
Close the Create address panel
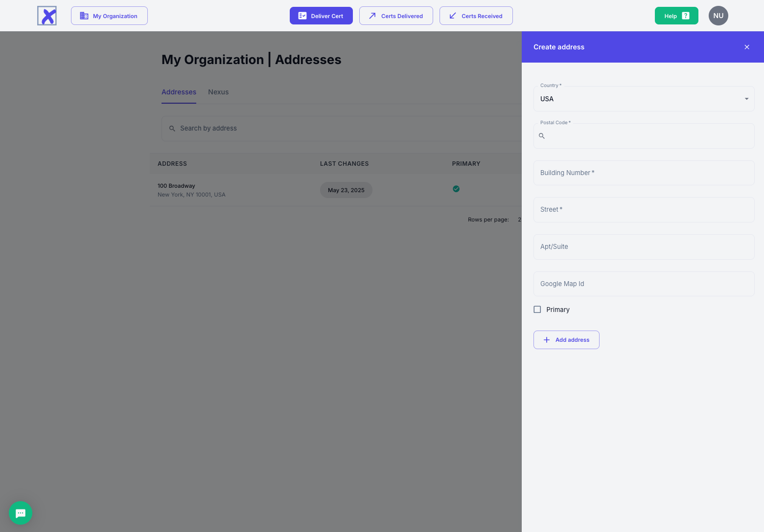pyautogui.click(x=746, y=47)
